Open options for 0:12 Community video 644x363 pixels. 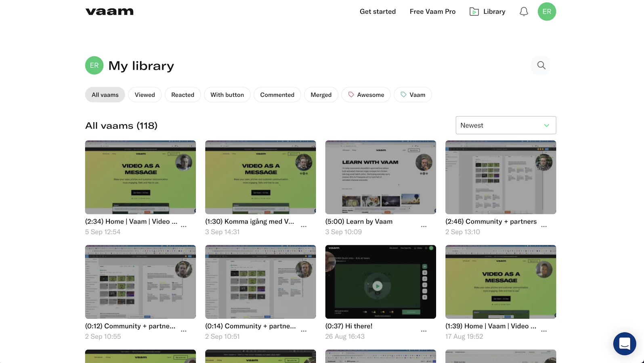(184, 331)
